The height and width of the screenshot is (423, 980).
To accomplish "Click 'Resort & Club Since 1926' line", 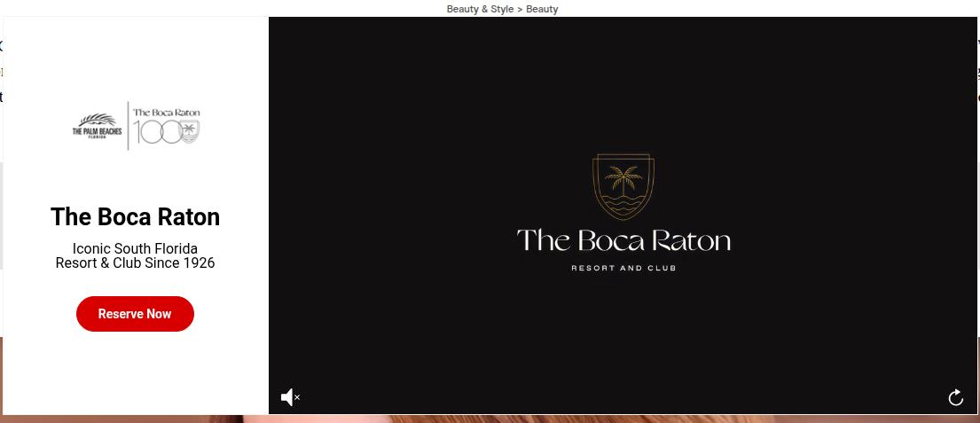I will (135, 263).
